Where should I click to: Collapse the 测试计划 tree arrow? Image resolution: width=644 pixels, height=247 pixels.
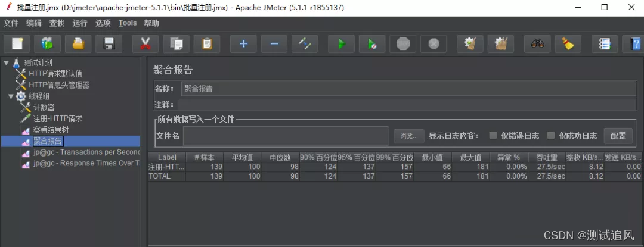coord(6,62)
